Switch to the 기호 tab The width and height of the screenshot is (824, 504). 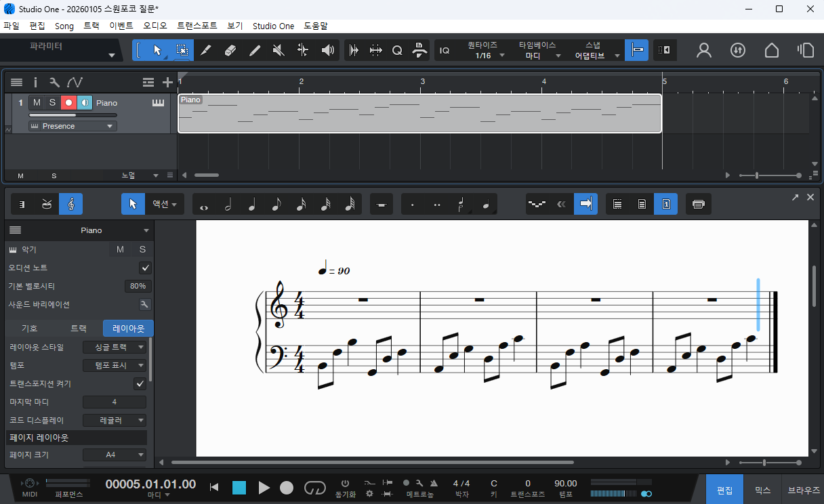30,329
